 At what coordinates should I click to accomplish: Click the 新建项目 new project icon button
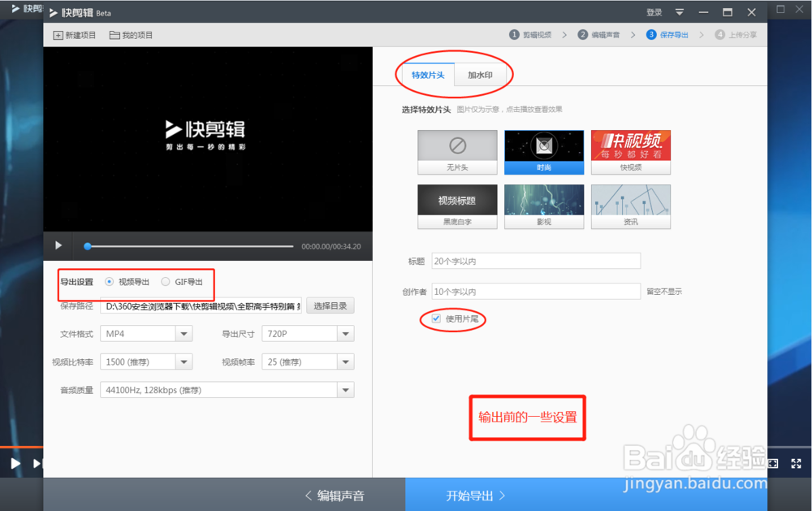74,35
